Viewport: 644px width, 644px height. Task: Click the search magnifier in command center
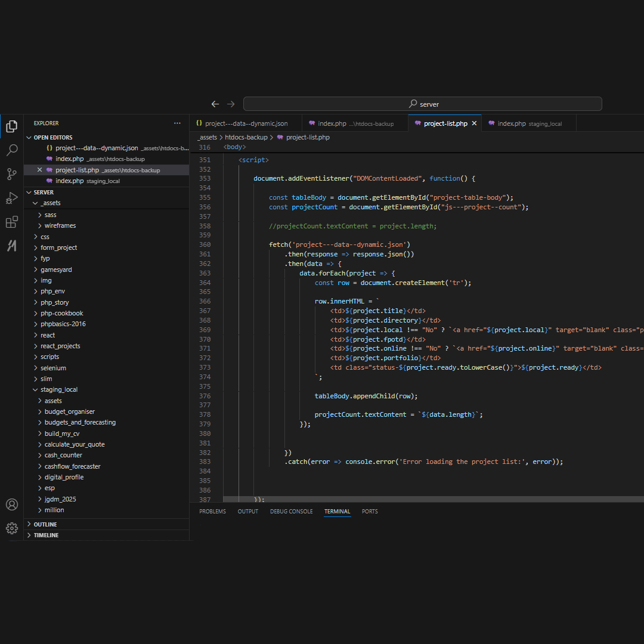point(413,104)
